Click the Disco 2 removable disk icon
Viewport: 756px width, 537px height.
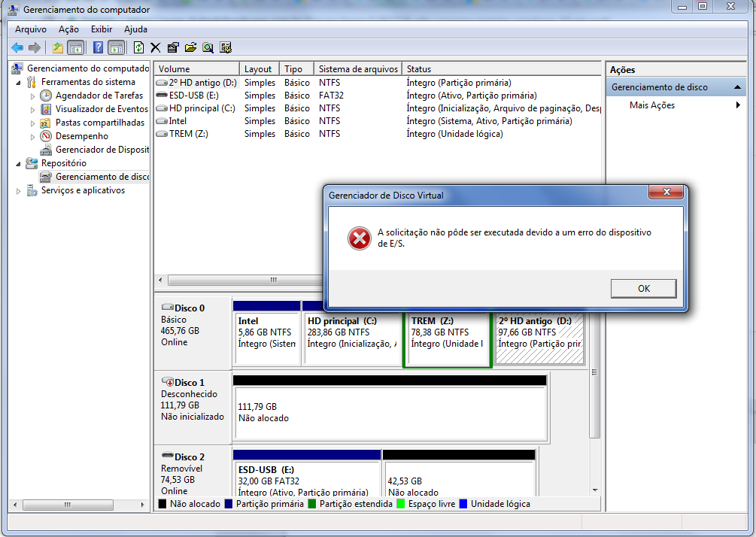tap(167, 456)
